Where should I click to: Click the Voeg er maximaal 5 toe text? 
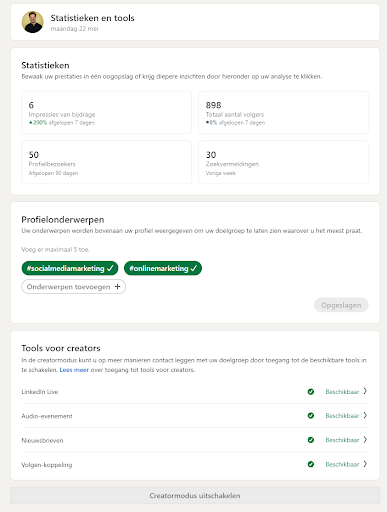pos(55,249)
